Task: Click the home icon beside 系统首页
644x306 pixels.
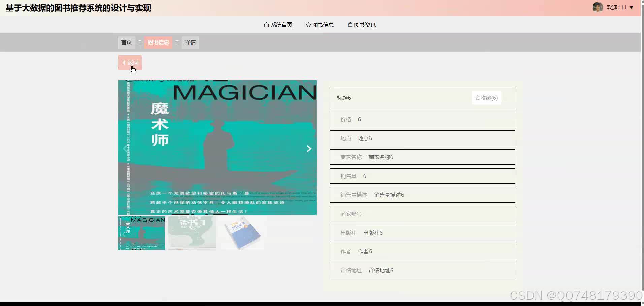Action: point(266,25)
